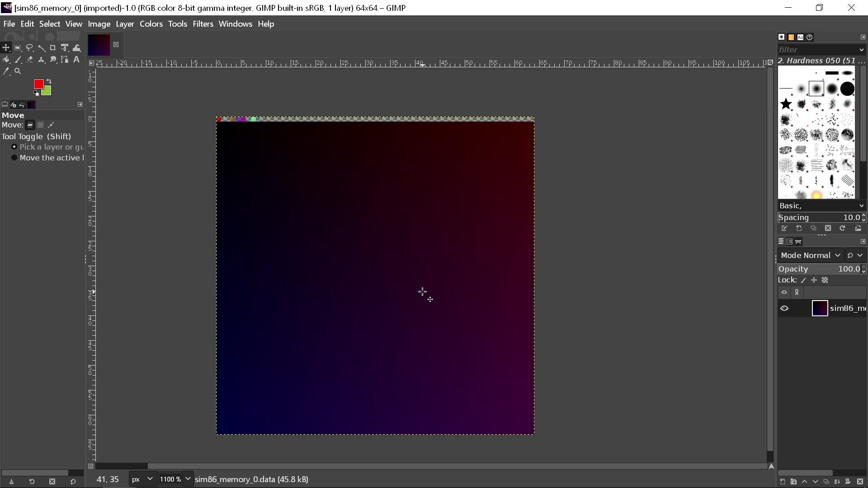
Task: Select the 'Move the active layer' option
Action: 15,158
